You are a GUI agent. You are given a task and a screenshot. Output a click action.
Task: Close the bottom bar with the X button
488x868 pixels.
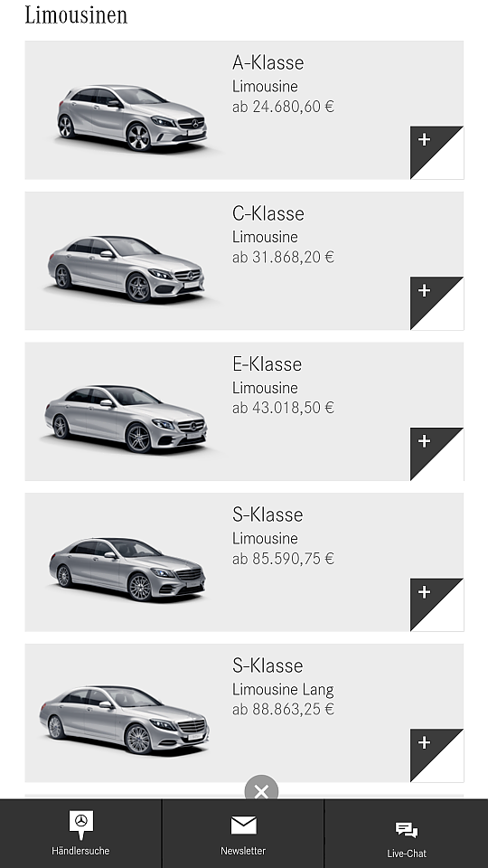(261, 790)
